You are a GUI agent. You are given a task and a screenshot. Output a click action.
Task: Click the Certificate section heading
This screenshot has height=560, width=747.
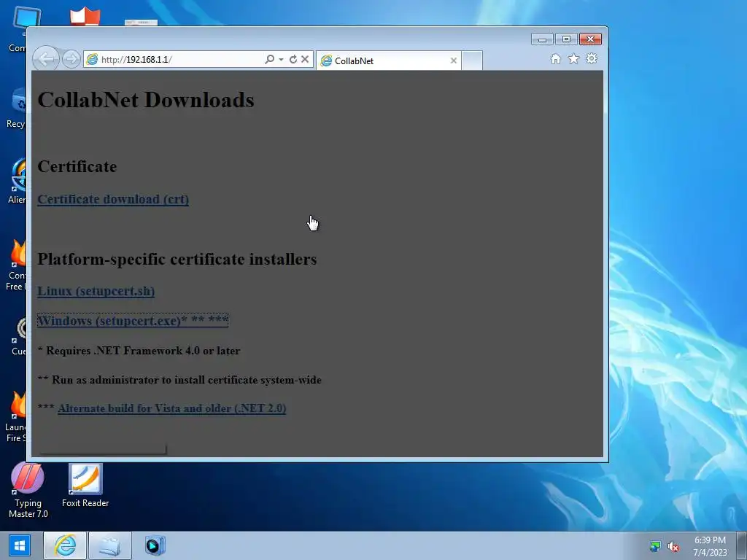pyautogui.click(x=77, y=167)
